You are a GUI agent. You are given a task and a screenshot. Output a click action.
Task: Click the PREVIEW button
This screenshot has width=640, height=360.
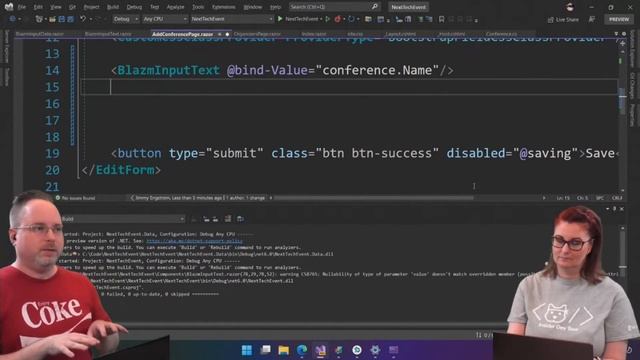coord(619,19)
